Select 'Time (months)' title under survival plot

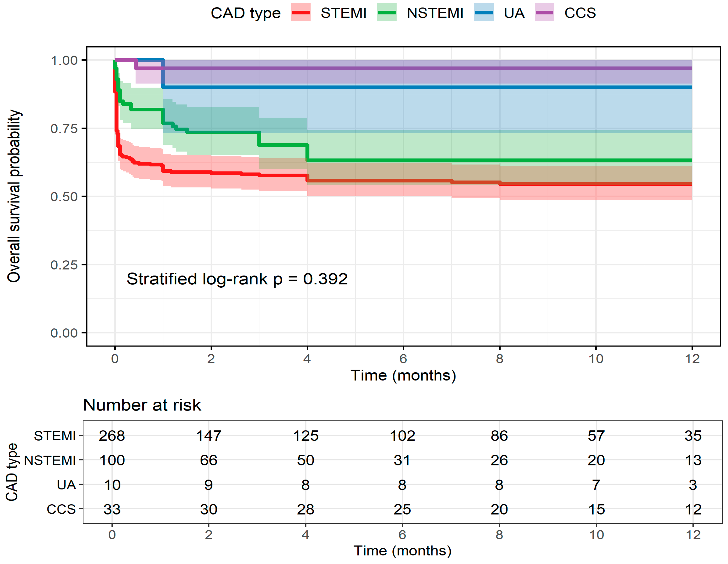(403, 376)
